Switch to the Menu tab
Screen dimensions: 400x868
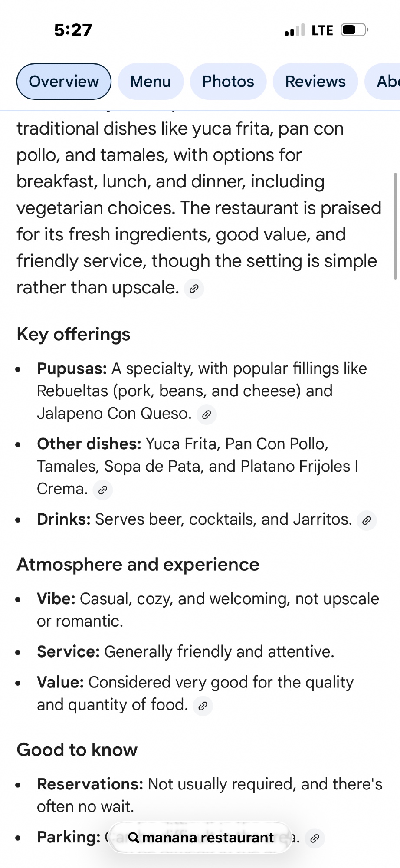point(150,82)
